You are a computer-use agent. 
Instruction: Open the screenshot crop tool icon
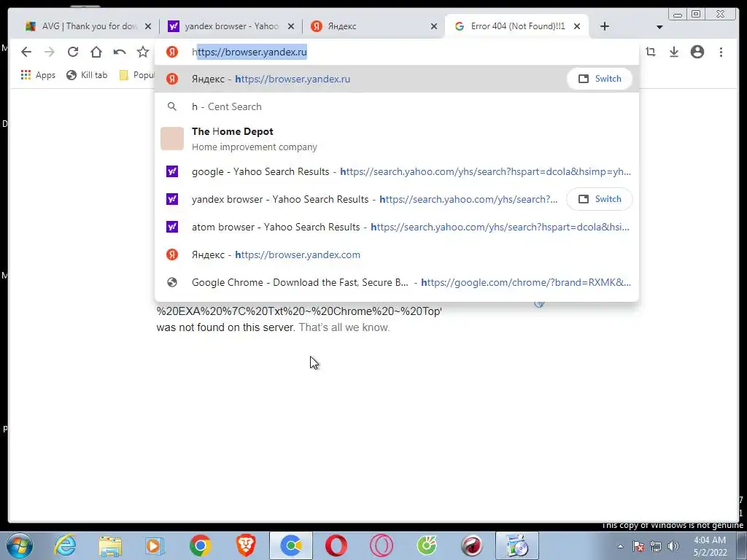point(651,52)
